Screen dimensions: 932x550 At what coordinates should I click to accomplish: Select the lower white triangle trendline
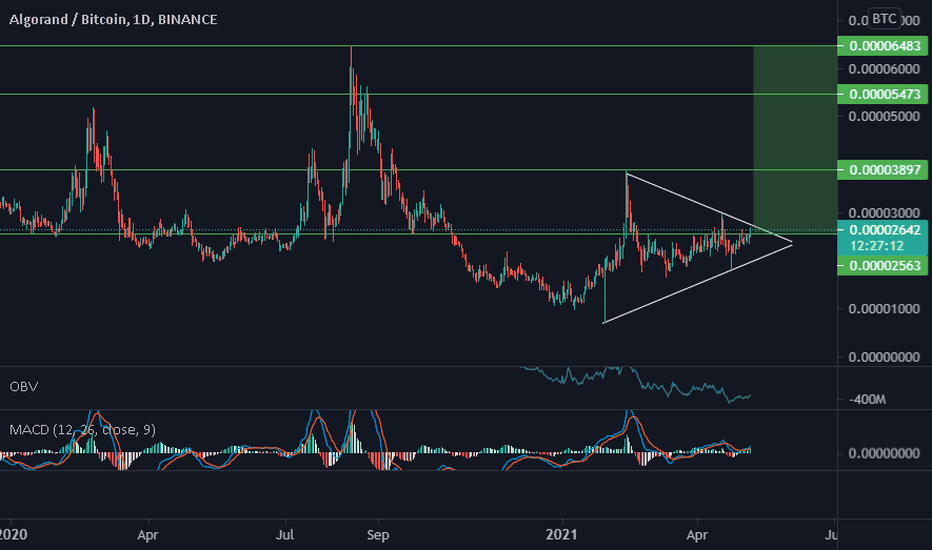pyautogui.click(x=698, y=283)
